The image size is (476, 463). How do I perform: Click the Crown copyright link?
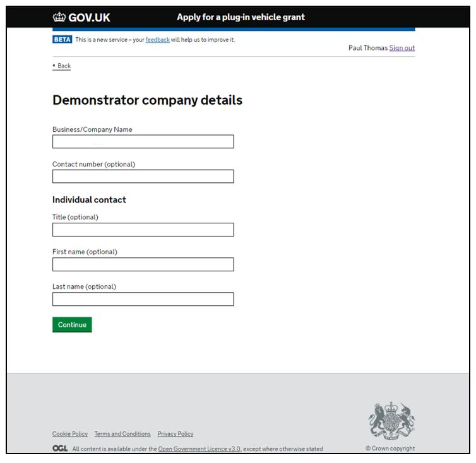pyautogui.click(x=390, y=448)
